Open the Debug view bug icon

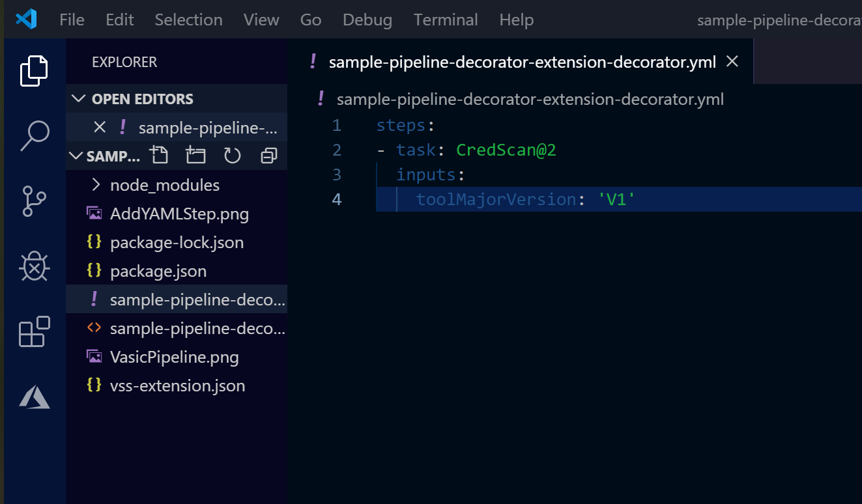click(34, 266)
